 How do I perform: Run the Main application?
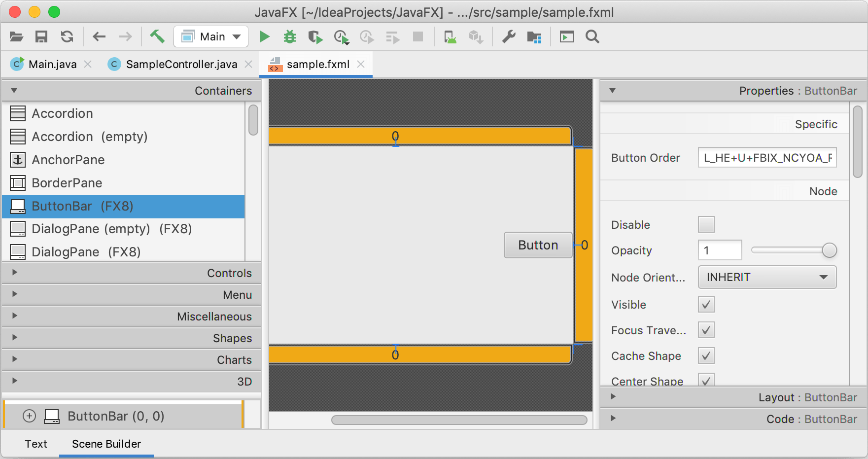click(265, 36)
